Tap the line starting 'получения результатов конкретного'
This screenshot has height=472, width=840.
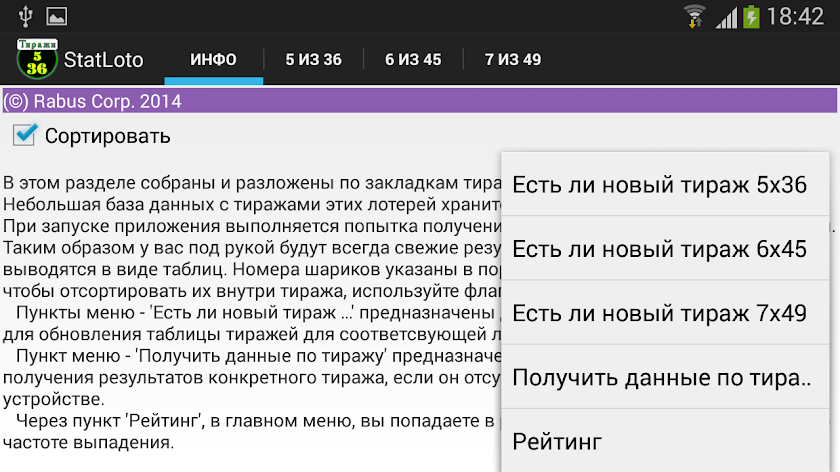(x=252, y=377)
